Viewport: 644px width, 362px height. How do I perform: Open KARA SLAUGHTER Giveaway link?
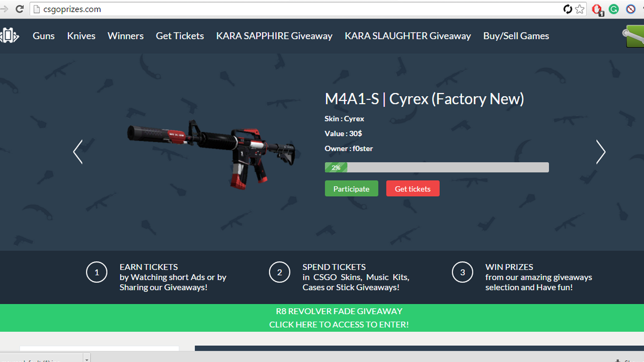[408, 36]
